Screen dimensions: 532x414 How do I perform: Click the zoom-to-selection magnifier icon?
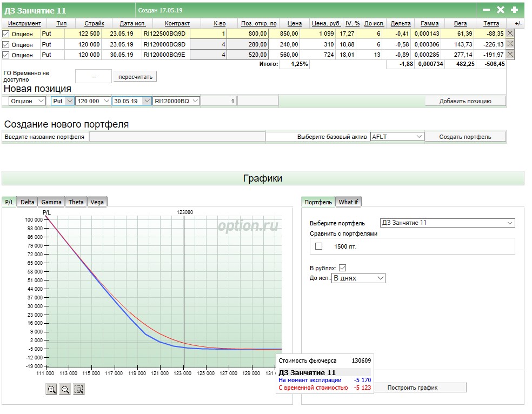79,389
